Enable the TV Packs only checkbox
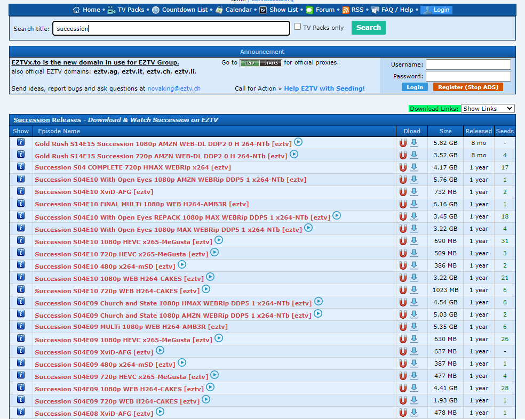The height and width of the screenshot is (420, 525). [x=298, y=27]
